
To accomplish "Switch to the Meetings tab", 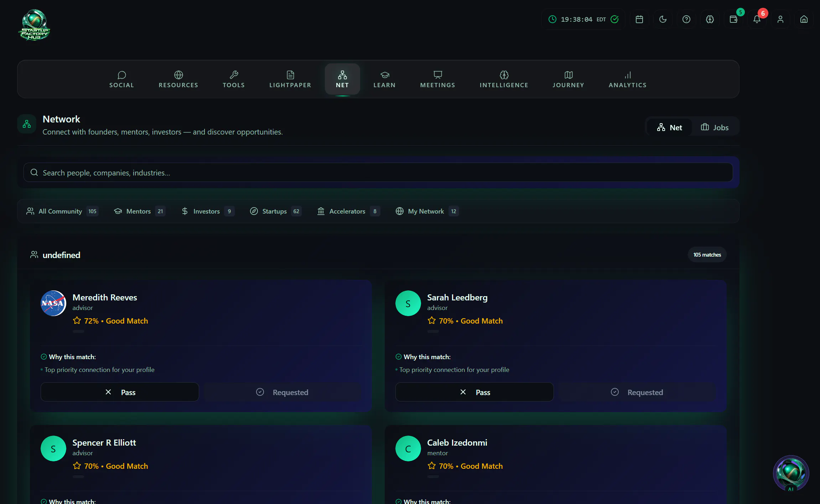I will click(438, 79).
